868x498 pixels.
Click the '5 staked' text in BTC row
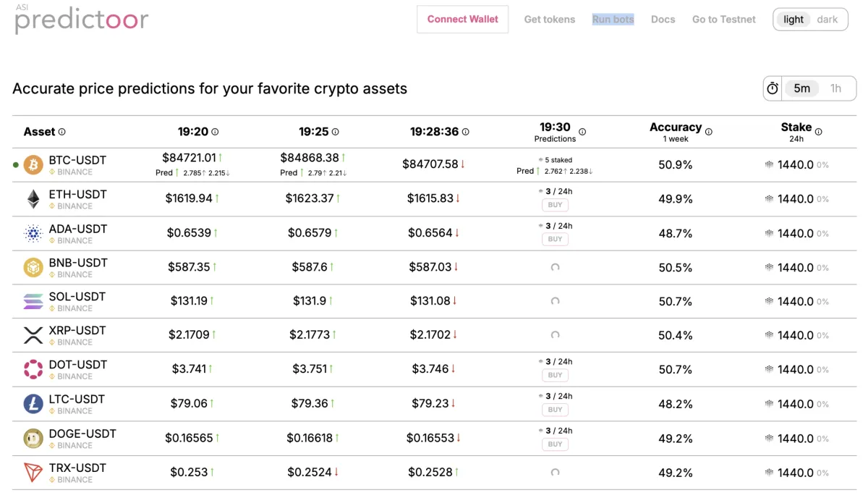click(558, 160)
